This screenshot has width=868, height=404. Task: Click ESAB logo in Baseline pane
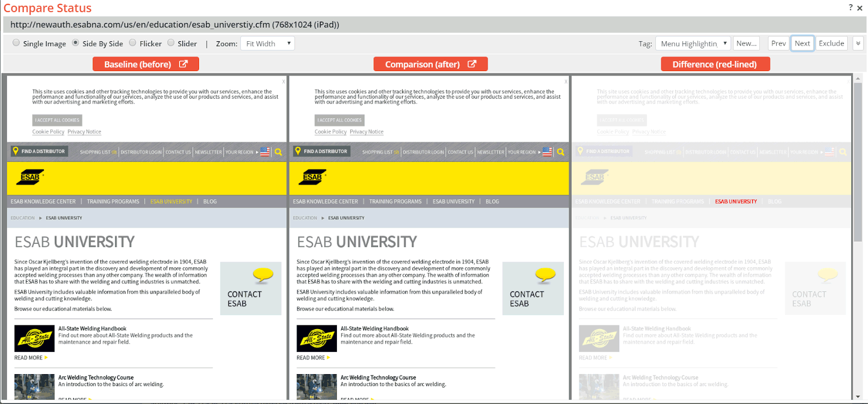coord(30,177)
